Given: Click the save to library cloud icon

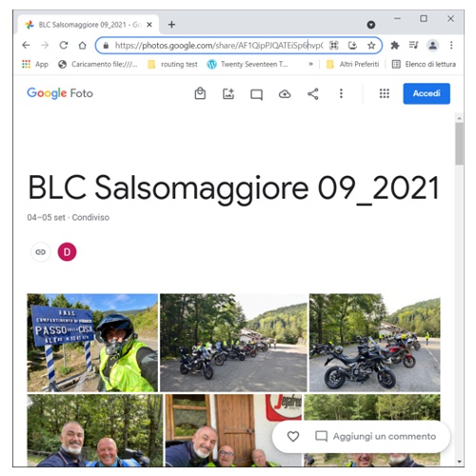Looking at the screenshot, I should pos(285,94).
